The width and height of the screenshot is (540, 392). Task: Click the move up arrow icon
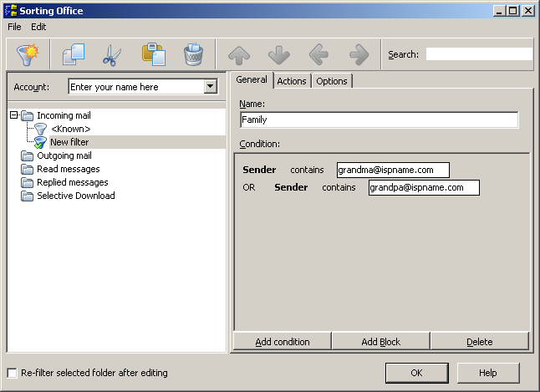click(239, 55)
